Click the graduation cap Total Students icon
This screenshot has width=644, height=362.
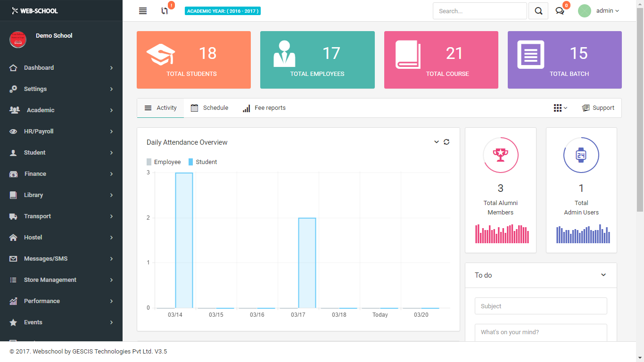(161, 55)
